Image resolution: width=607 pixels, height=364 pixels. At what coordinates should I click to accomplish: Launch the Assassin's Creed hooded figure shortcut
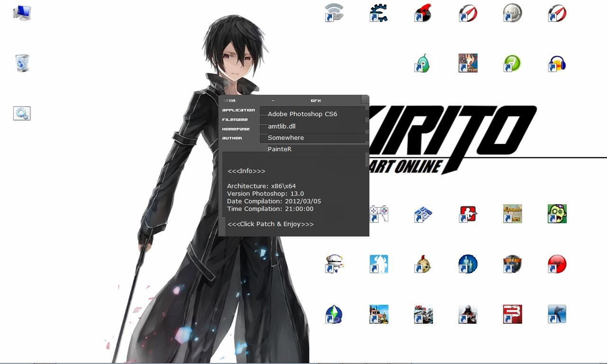coord(468,314)
